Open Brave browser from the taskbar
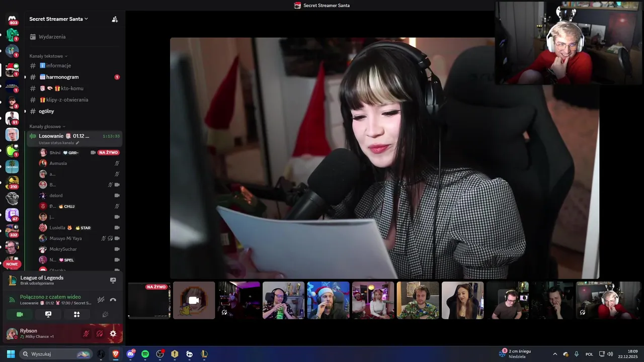This screenshot has height=362, width=644. point(116,354)
